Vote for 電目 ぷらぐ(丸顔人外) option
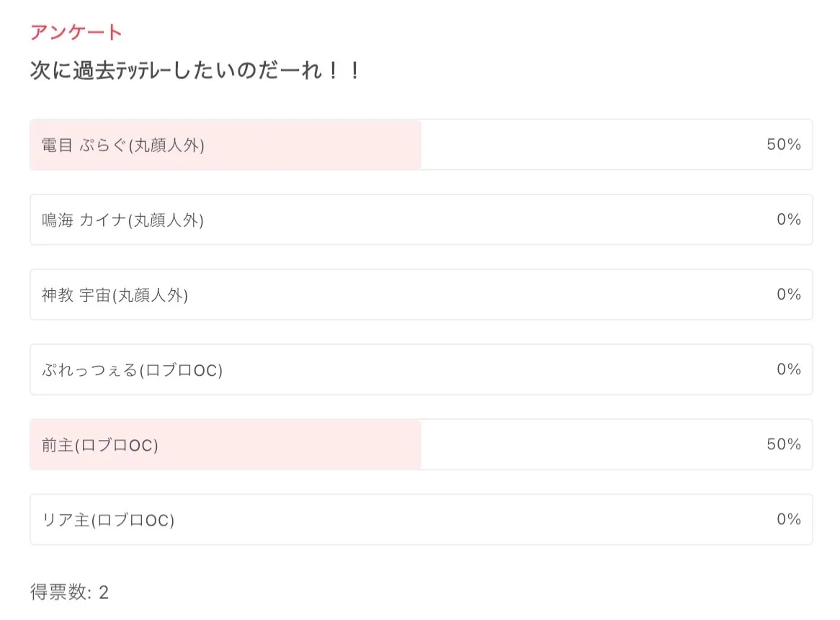840x620 pixels. pos(123,145)
